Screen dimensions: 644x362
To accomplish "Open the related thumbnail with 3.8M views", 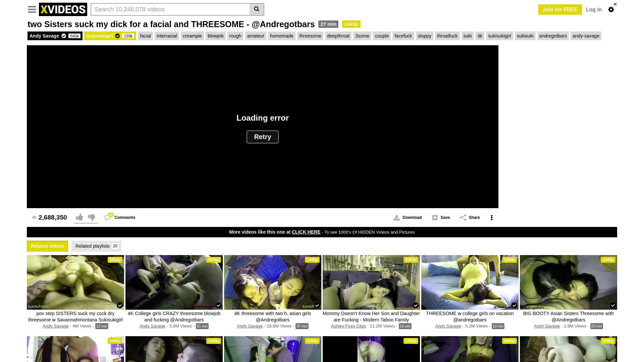I will pos(174,282).
